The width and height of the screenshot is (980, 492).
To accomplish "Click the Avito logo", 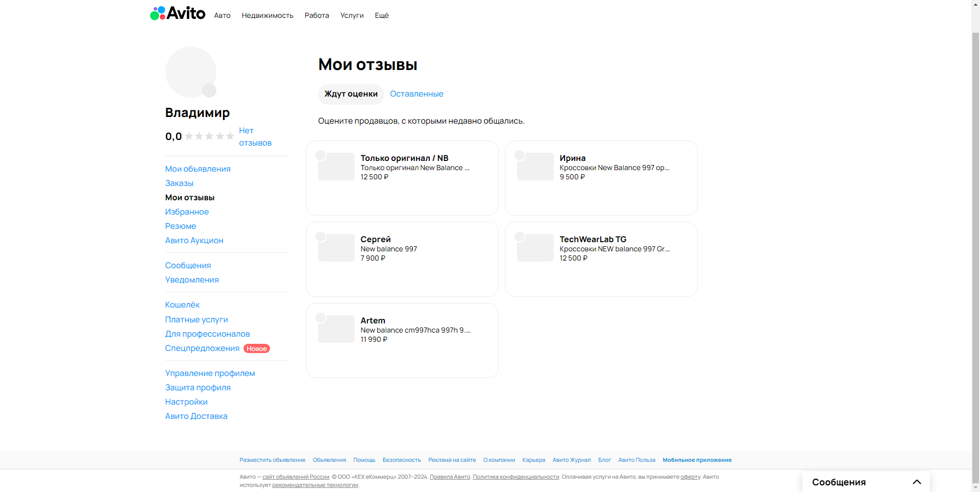I will (178, 13).
